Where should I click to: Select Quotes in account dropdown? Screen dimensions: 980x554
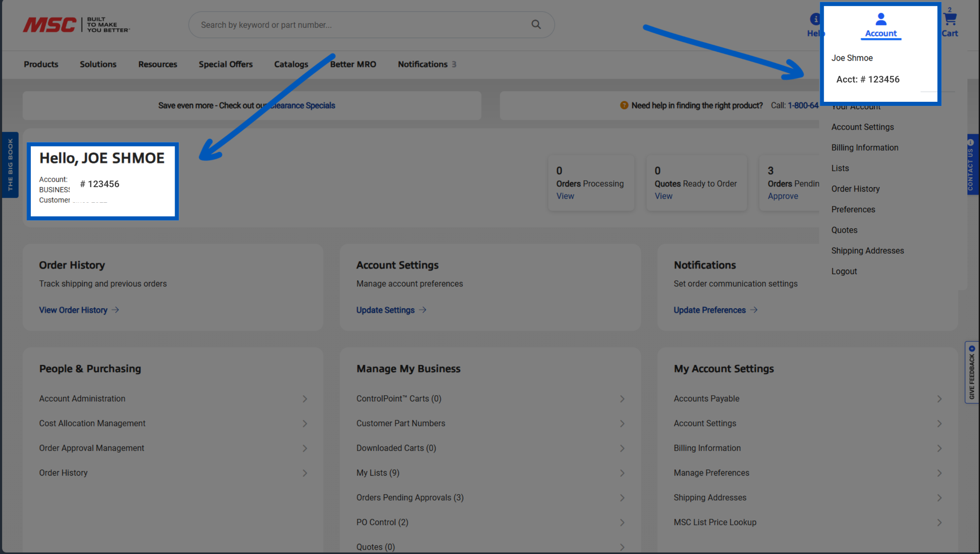pyautogui.click(x=844, y=230)
